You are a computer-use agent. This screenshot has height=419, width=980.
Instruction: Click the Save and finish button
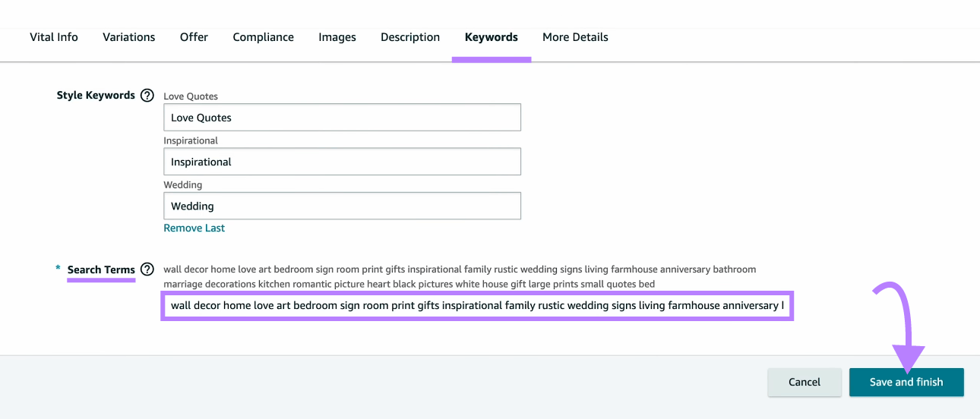906,382
